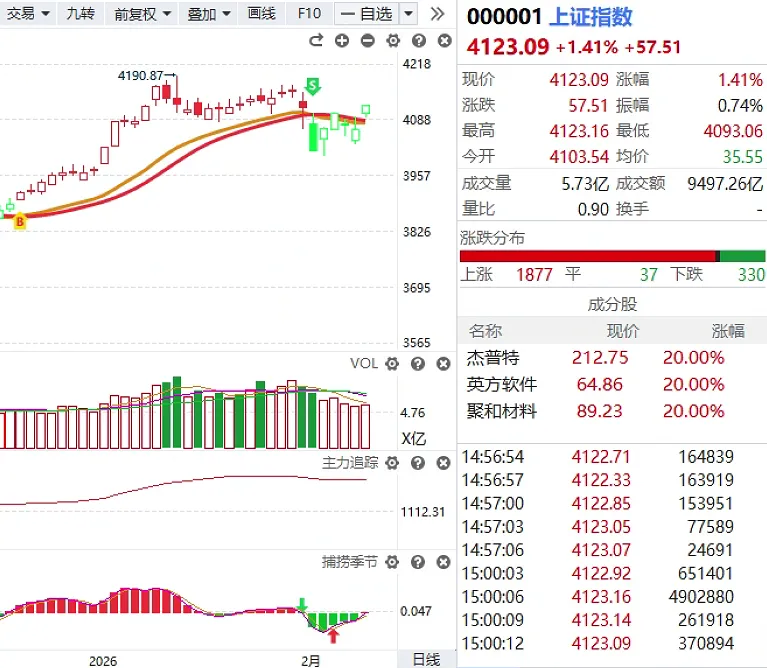
Task: Show more toolbar options chevron
Action: tap(437, 14)
